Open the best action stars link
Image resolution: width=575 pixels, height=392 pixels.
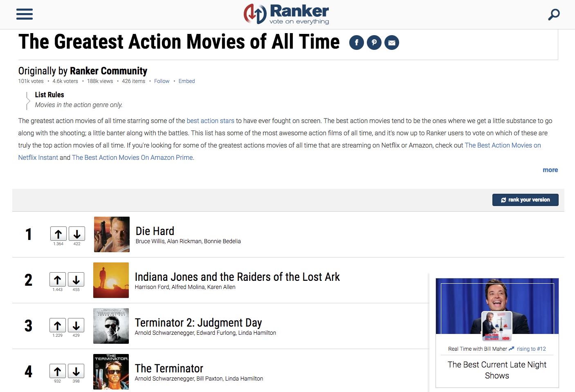point(210,121)
